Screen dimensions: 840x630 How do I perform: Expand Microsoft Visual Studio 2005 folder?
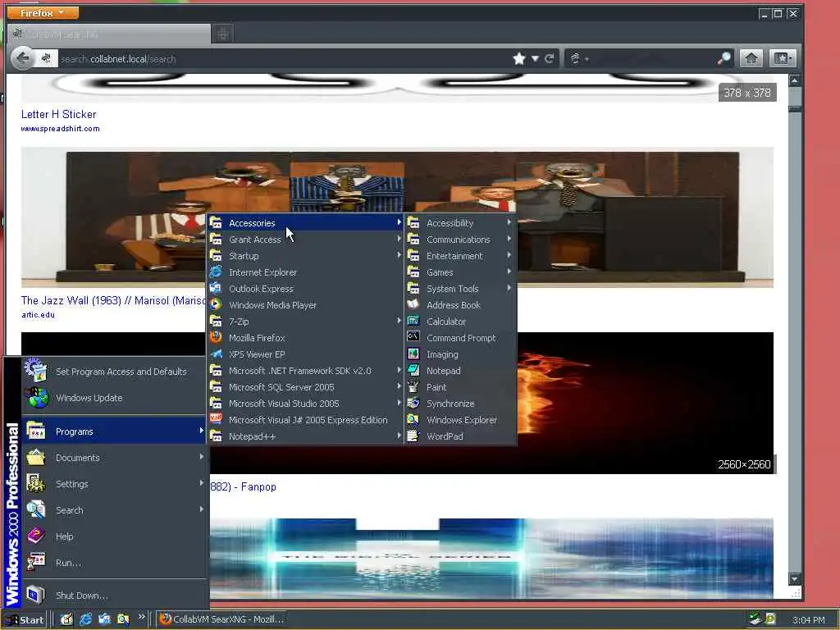click(x=304, y=404)
